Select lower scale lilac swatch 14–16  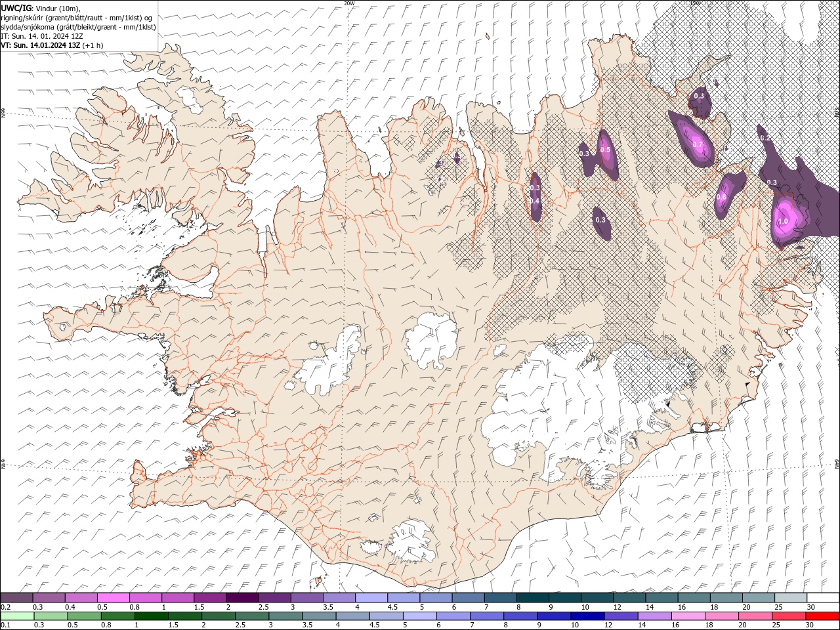[x=654, y=616]
